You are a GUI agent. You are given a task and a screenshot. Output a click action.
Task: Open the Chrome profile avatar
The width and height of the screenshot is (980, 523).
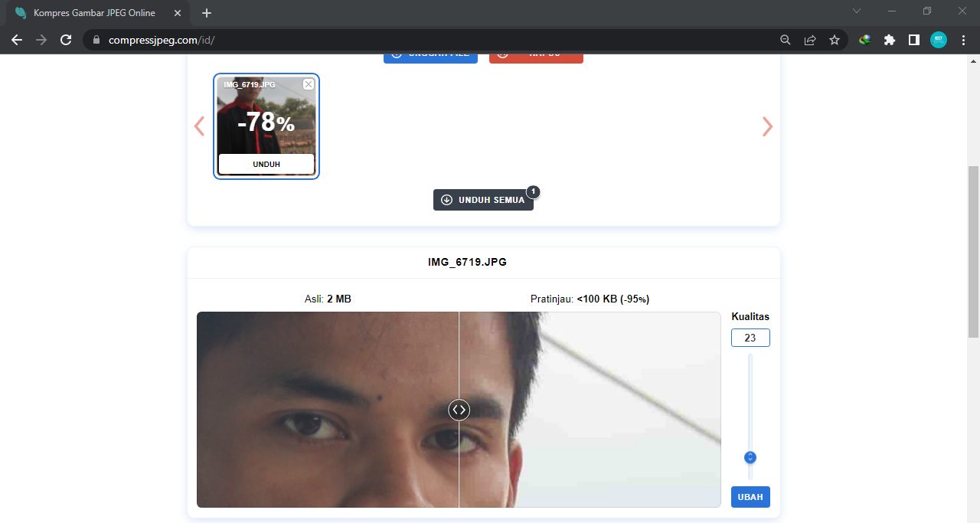click(939, 40)
